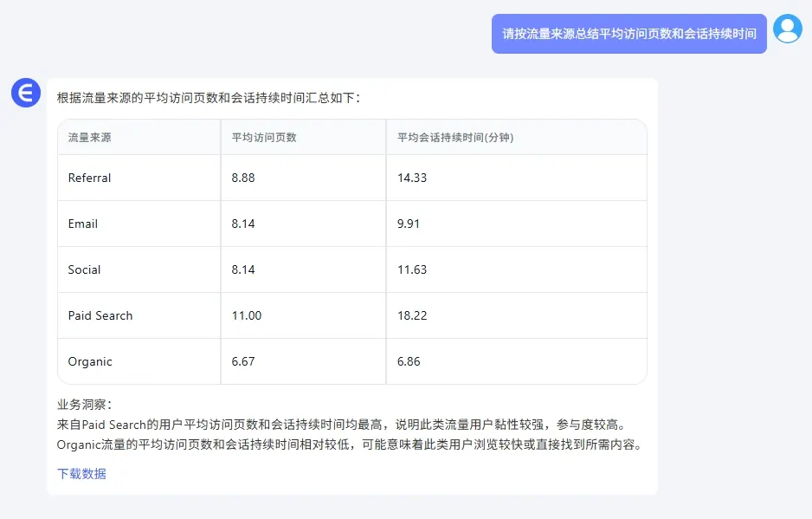The width and height of the screenshot is (812, 519).
Task: Select the Paid Search row label
Action: [x=100, y=315]
